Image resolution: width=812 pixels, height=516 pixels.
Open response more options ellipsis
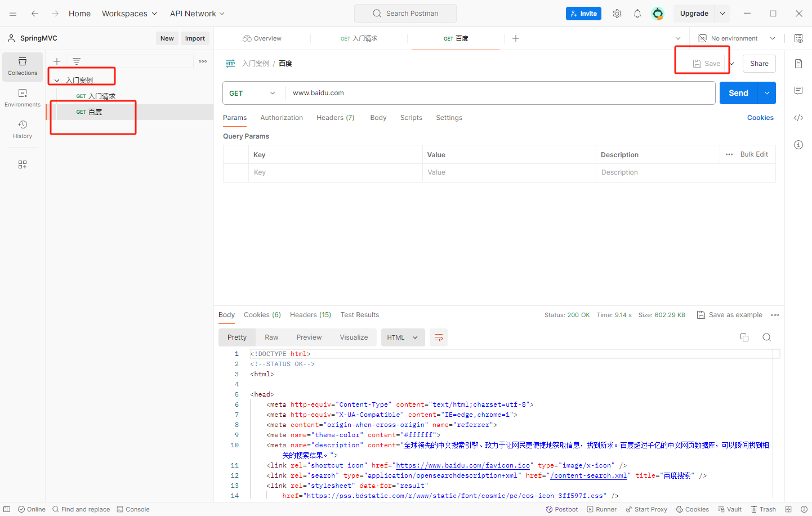tap(775, 315)
